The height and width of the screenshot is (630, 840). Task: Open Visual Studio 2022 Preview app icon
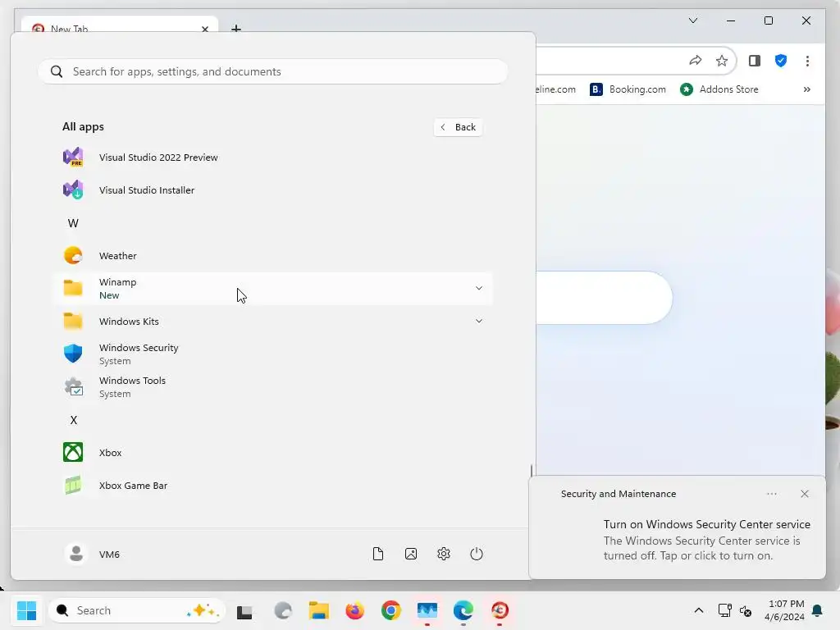[x=73, y=157]
